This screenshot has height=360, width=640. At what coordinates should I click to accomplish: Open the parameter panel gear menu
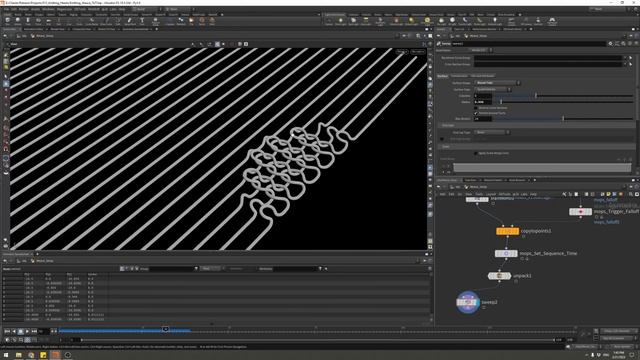tap(611, 44)
